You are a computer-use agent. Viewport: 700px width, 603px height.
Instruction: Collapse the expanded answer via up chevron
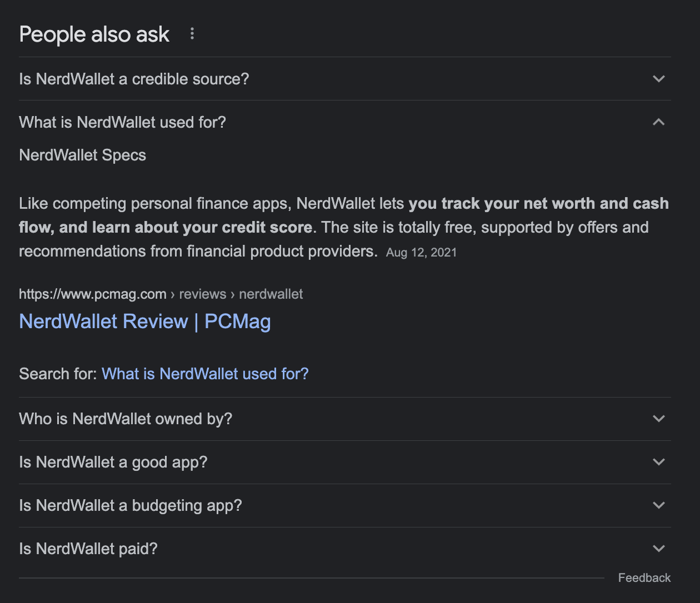coord(659,122)
